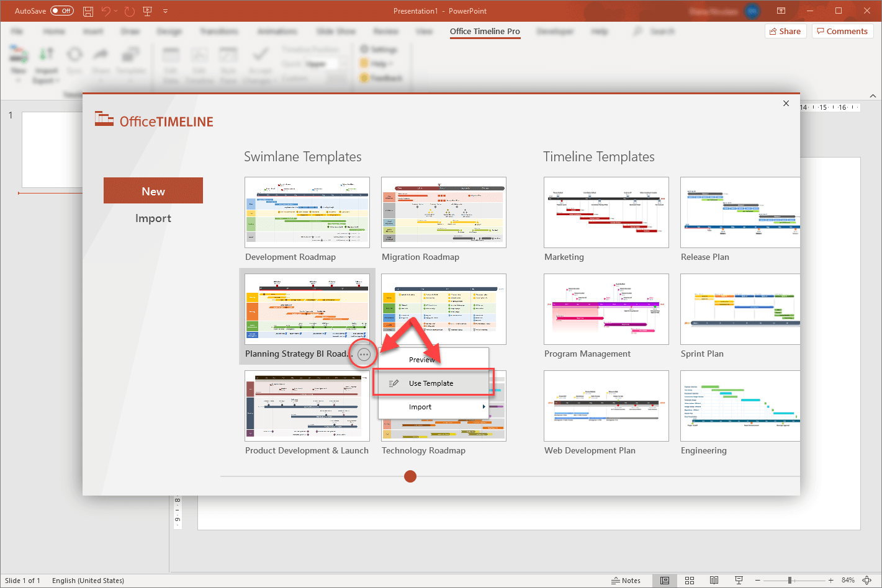The width and height of the screenshot is (882, 588).
Task: Click the Save icon in title bar
Action: [88, 11]
